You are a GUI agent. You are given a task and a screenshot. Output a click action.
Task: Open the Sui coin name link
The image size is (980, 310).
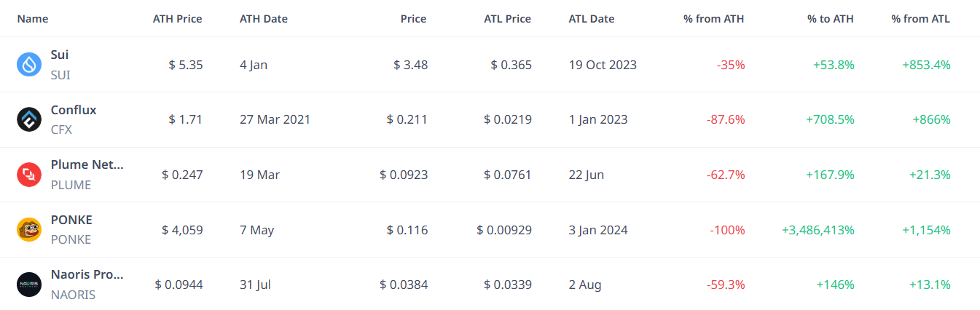[60, 55]
